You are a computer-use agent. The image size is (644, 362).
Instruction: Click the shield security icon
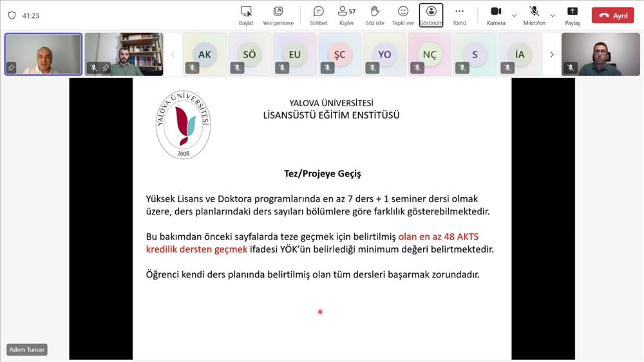click(x=12, y=15)
